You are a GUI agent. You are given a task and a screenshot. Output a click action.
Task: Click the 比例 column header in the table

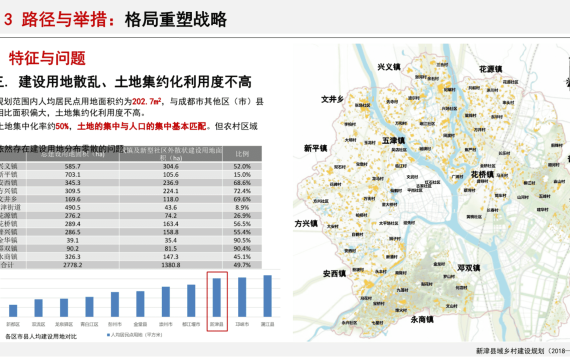coord(242,154)
